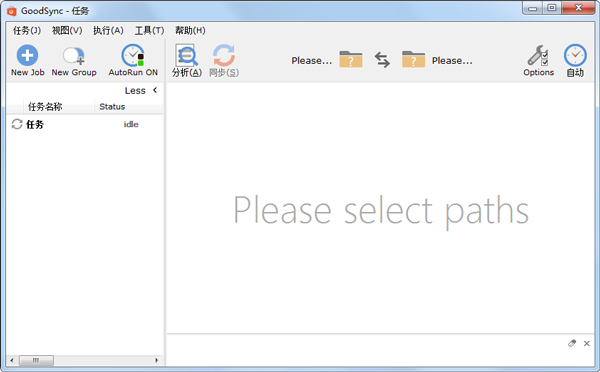
Task: Click the left Please... path label
Action: 312,60
